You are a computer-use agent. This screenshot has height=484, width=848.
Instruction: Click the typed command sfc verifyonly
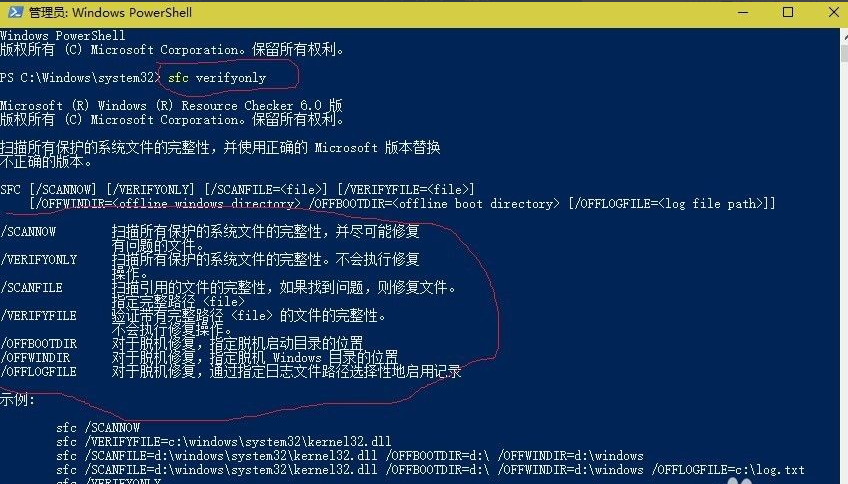217,78
